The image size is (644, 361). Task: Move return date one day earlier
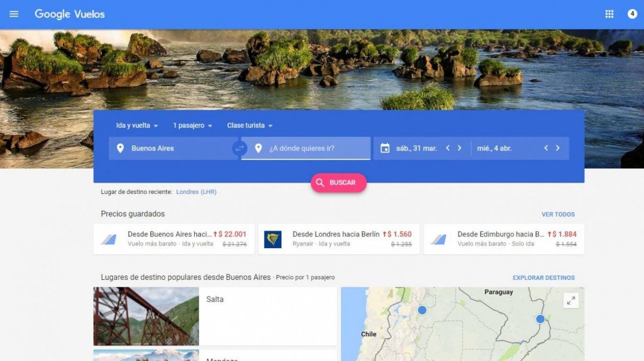coord(546,148)
